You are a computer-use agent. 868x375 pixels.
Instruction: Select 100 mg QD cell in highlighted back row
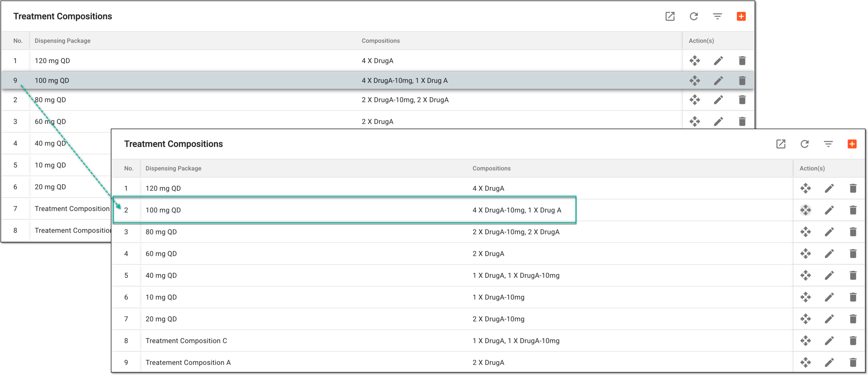click(x=52, y=81)
